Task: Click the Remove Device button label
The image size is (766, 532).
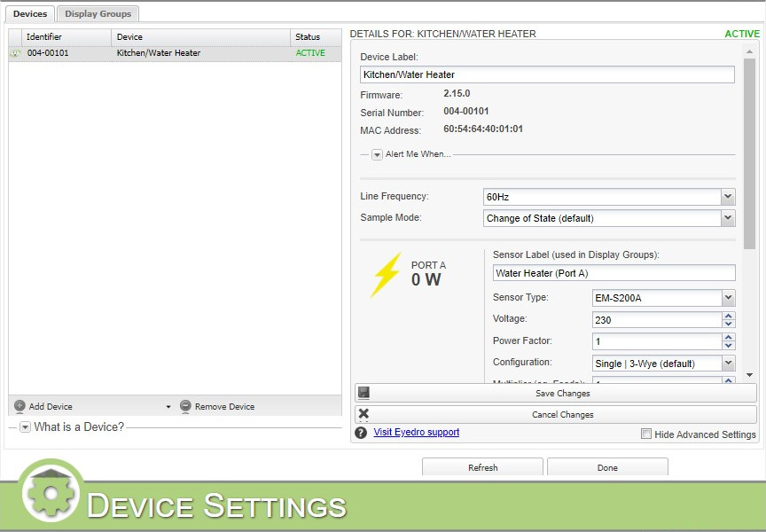Action: coord(224,406)
